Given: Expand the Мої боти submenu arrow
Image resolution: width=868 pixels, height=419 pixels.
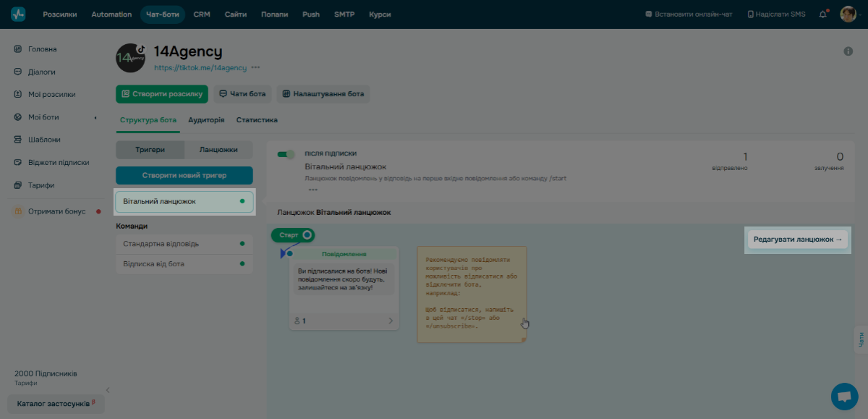Looking at the screenshot, I should (x=95, y=117).
